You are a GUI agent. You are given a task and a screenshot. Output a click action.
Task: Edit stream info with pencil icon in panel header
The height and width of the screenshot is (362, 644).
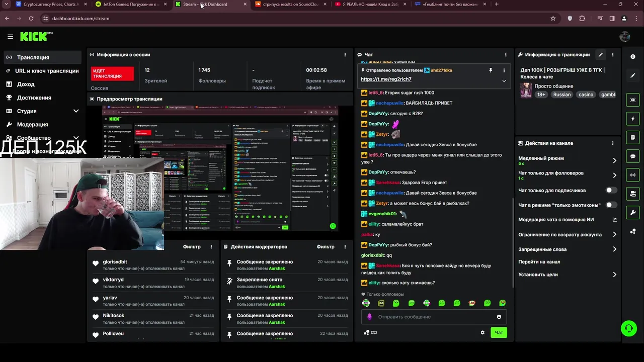tap(600, 55)
